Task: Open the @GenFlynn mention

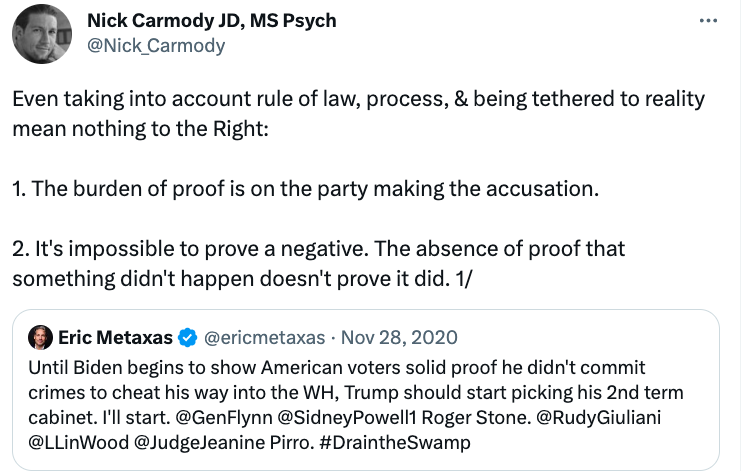Action: 224,418
